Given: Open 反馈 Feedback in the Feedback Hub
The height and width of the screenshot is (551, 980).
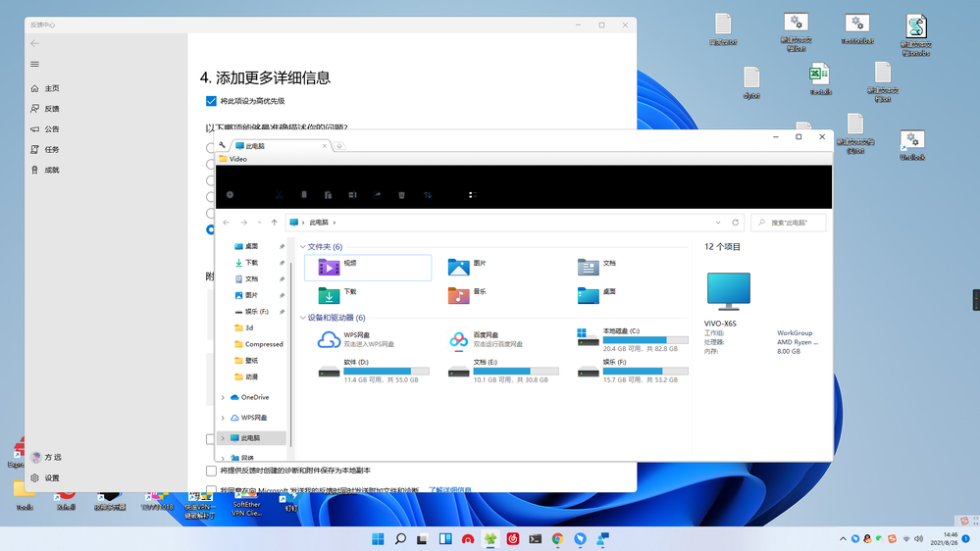Looking at the screenshot, I should [x=46, y=109].
